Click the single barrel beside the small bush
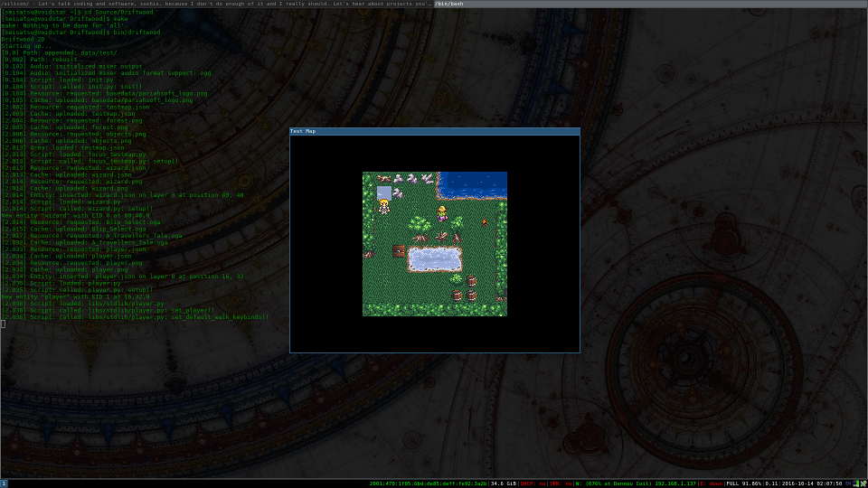The height and width of the screenshot is (488, 868). (x=471, y=281)
